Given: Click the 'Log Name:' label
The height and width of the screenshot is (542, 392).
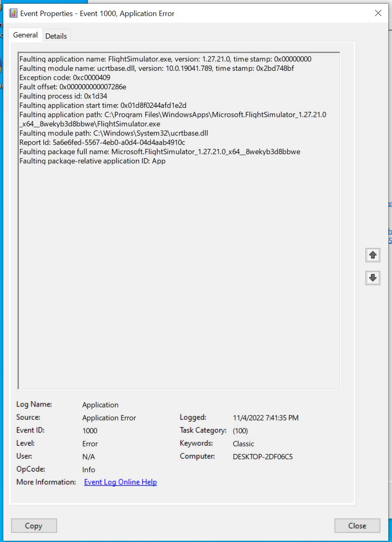Looking at the screenshot, I should point(34,404).
